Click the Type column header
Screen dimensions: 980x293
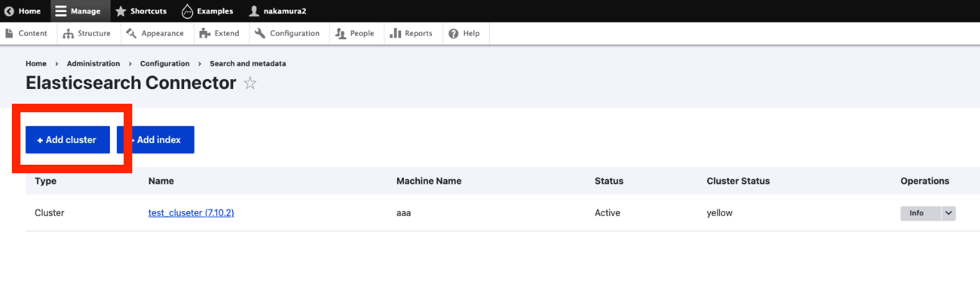(x=45, y=181)
